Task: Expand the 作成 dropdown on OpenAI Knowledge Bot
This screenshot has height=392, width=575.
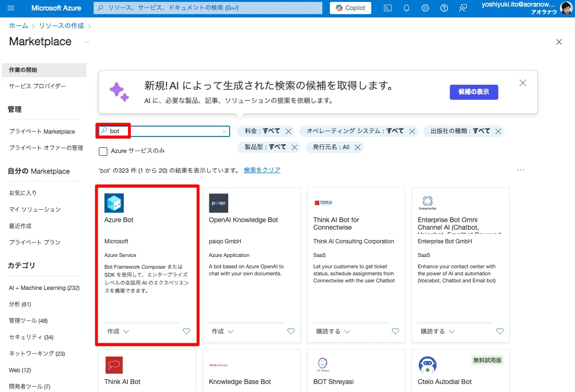Action: click(x=223, y=331)
